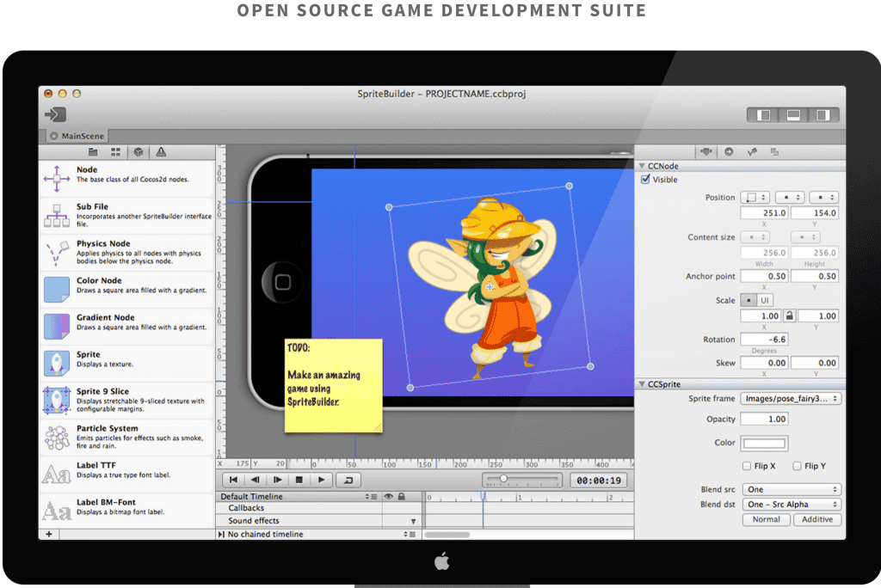Collapse the CCSprite section
This screenshot has width=881, height=588.
642,384
